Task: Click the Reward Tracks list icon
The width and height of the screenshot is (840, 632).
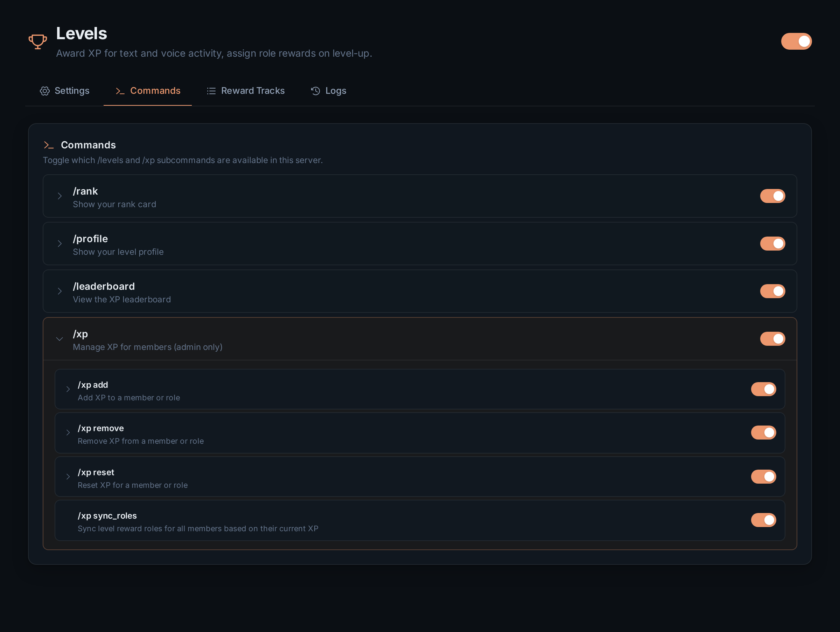Action: (x=211, y=91)
